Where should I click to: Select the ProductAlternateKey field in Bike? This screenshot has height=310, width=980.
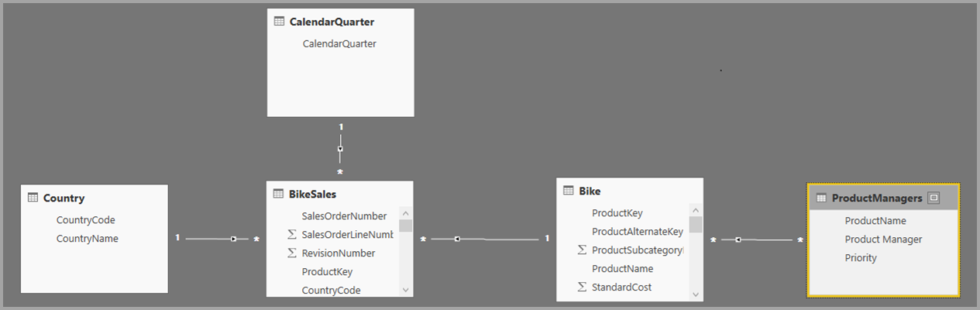point(637,232)
